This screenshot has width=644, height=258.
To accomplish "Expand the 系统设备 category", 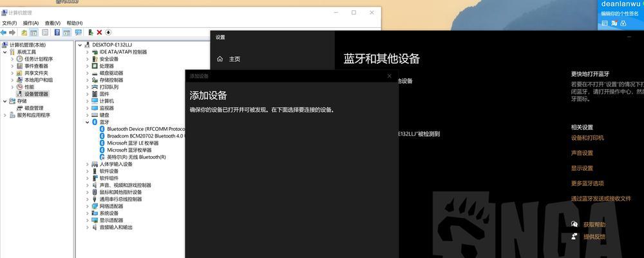I will click(x=88, y=213).
